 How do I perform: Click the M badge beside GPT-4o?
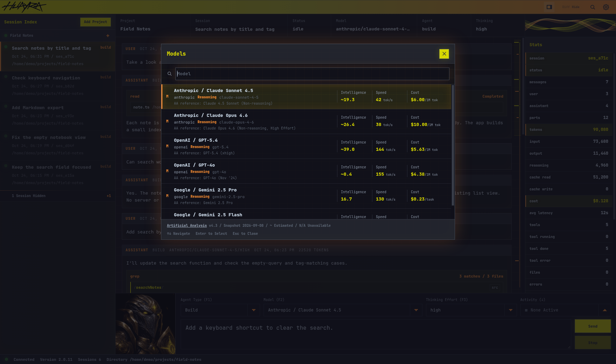[167, 171]
